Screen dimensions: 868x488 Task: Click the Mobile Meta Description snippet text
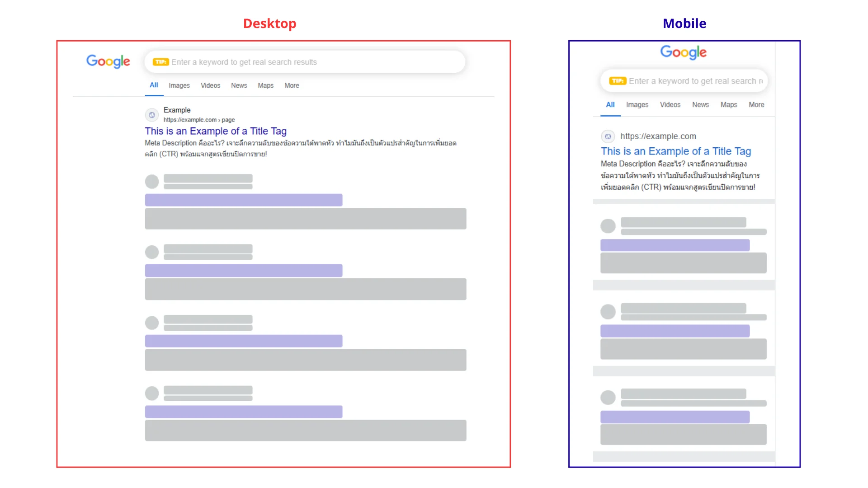tap(680, 175)
